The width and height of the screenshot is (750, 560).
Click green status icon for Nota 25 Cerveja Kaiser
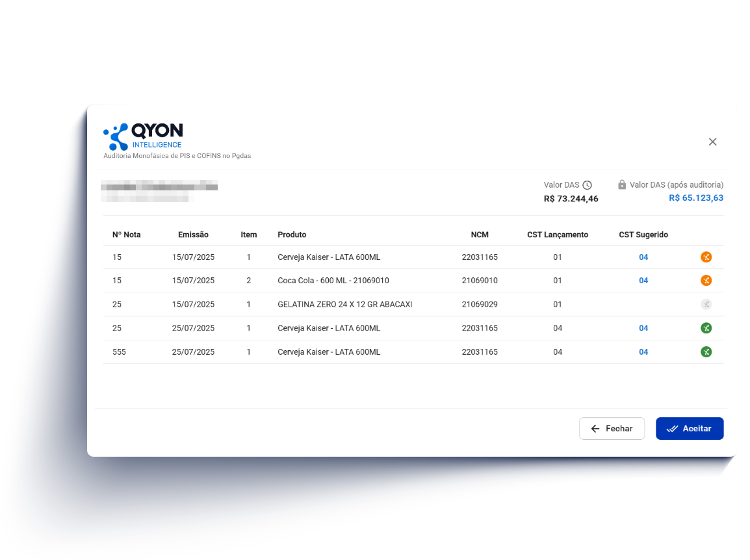pos(706,328)
